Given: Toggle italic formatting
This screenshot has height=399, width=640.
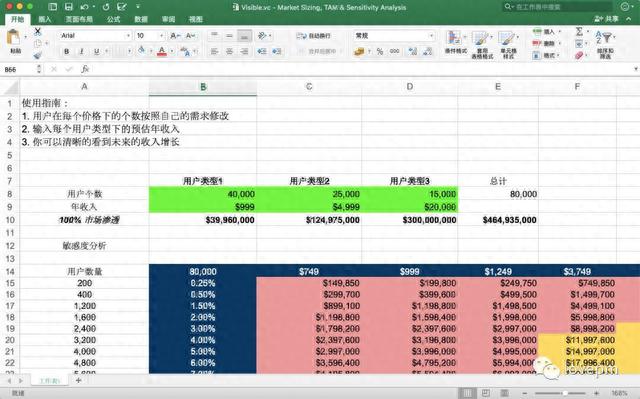Looking at the screenshot, I should coord(82,51).
